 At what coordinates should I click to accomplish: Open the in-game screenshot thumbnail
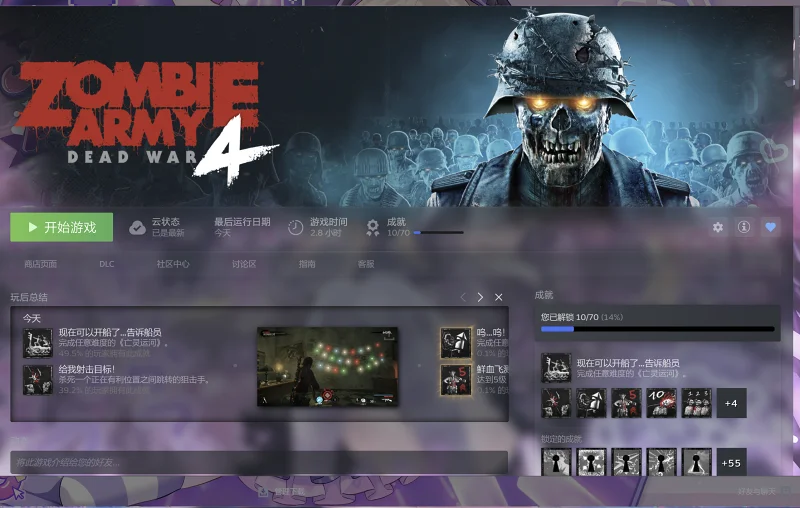click(327, 367)
